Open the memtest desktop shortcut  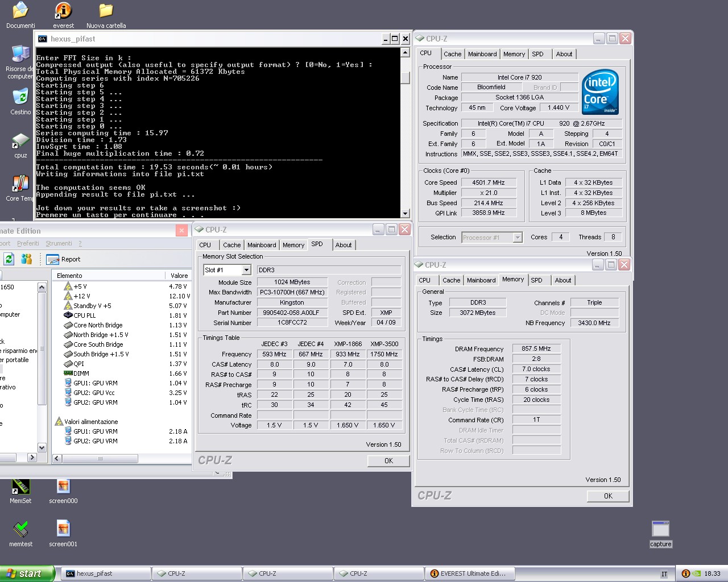tap(20, 534)
